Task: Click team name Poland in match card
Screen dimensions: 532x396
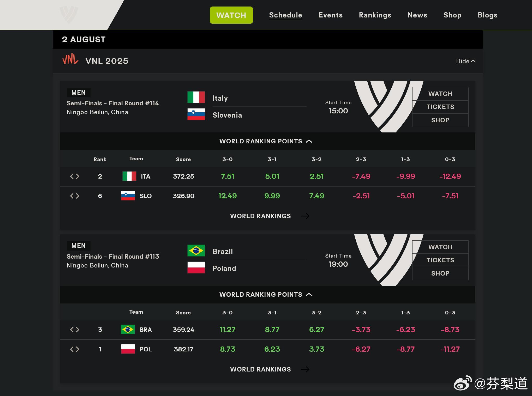Action: (224, 269)
